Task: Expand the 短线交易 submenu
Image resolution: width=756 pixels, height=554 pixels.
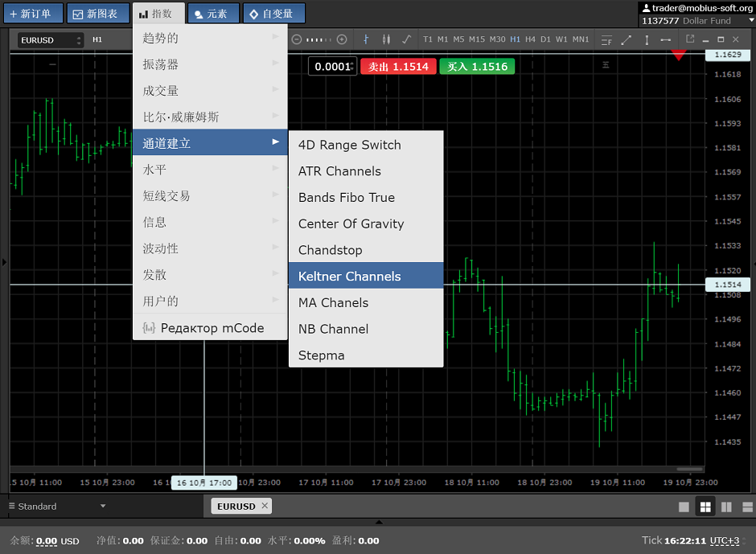Action: pos(210,195)
